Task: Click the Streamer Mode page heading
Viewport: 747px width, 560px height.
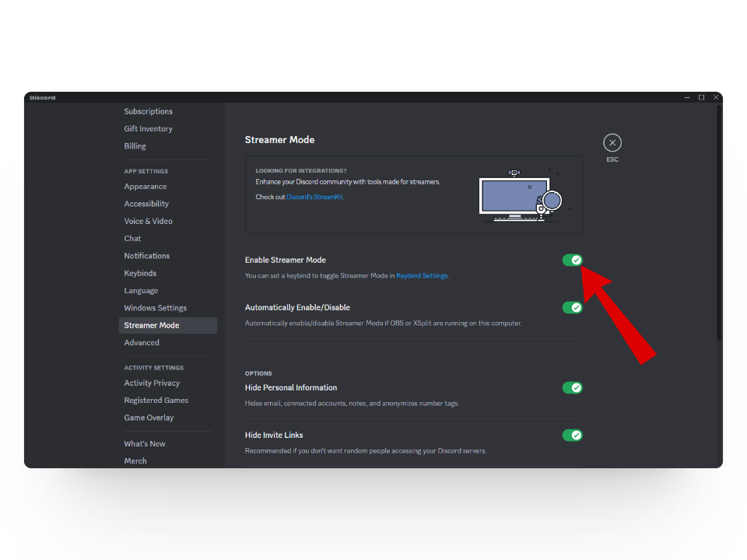Action: (279, 140)
